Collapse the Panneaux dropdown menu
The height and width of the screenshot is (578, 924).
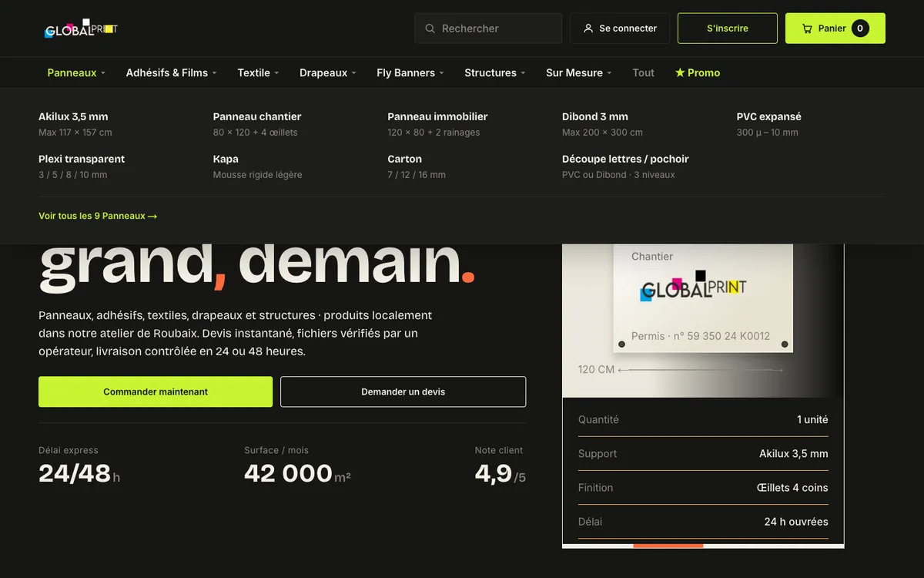pos(76,72)
